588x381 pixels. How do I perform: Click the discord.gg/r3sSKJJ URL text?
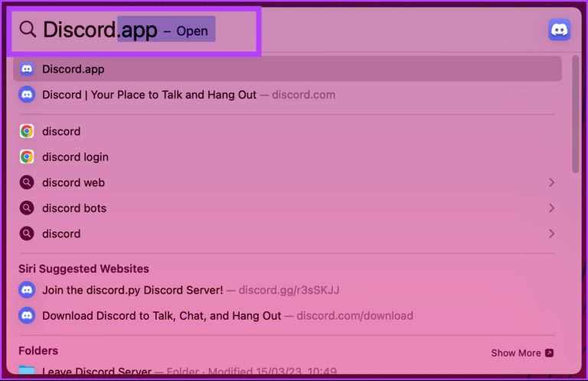click(289, 291)
